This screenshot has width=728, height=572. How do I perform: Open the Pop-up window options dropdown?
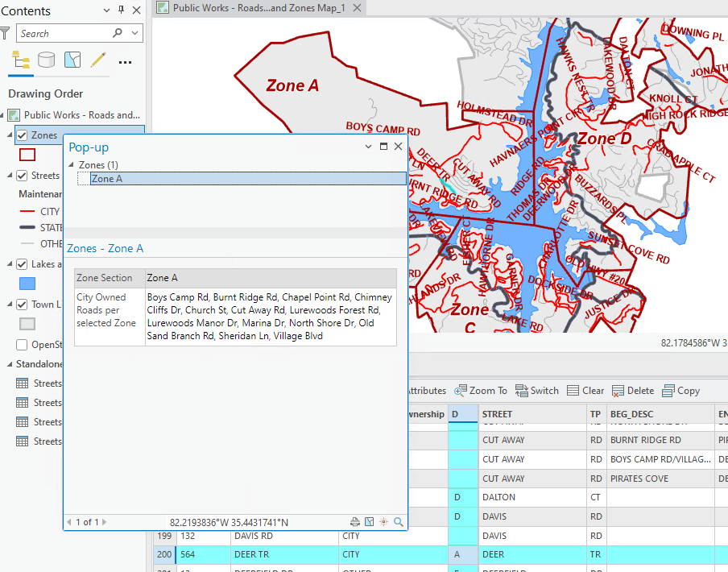pos(369,147)
